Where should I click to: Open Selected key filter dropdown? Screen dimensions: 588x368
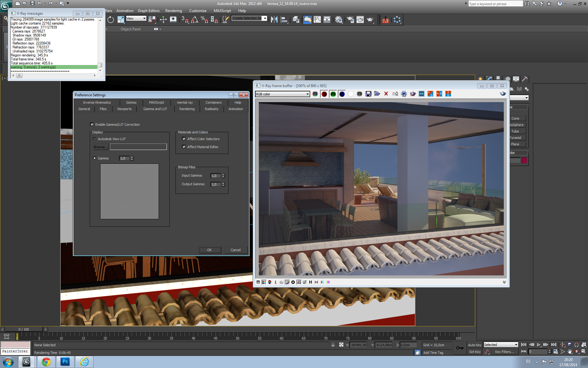(x=516, y=345)
